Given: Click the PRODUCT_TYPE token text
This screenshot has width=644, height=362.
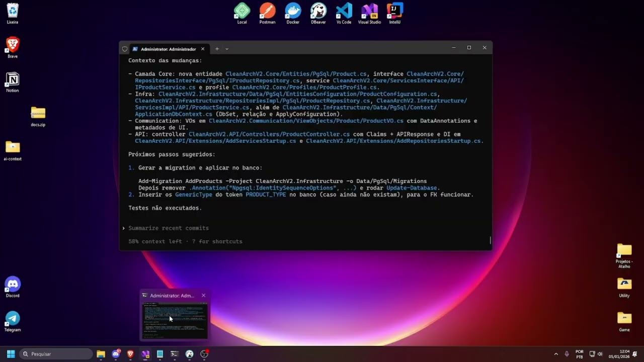Looking at the screenshot, I should (x=266, y=195).
